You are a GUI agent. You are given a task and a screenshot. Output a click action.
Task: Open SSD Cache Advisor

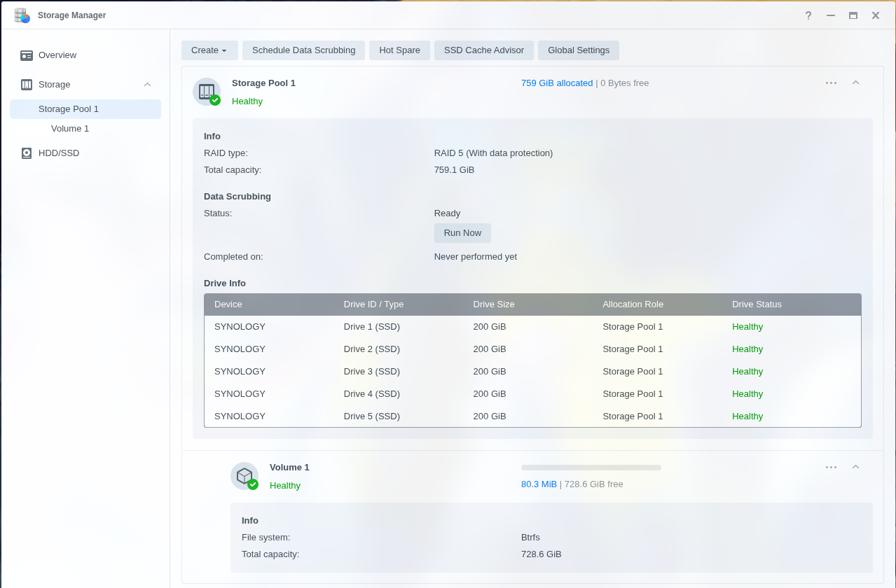(484, 50)
